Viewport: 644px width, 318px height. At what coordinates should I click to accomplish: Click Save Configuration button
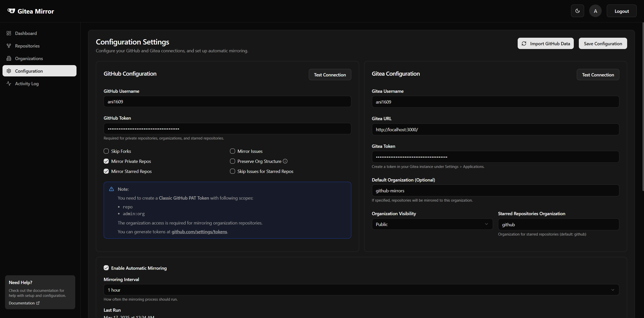(603, 43)
